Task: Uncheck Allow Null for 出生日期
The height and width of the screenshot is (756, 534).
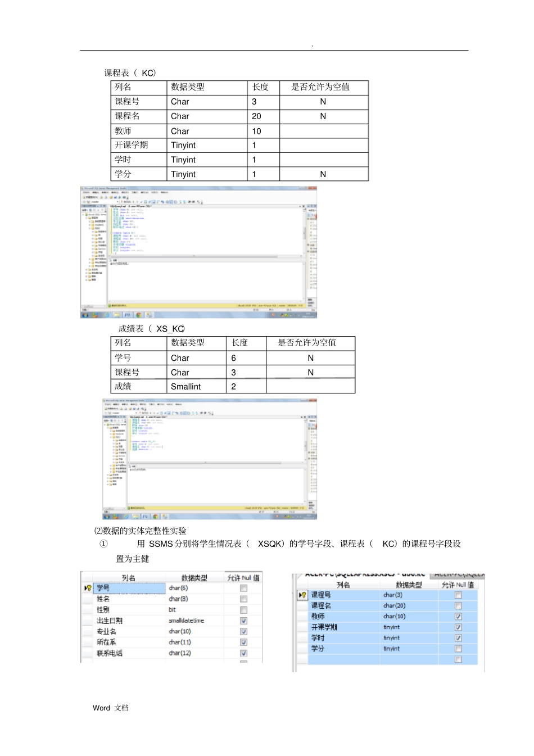Action: coord(243,621)
